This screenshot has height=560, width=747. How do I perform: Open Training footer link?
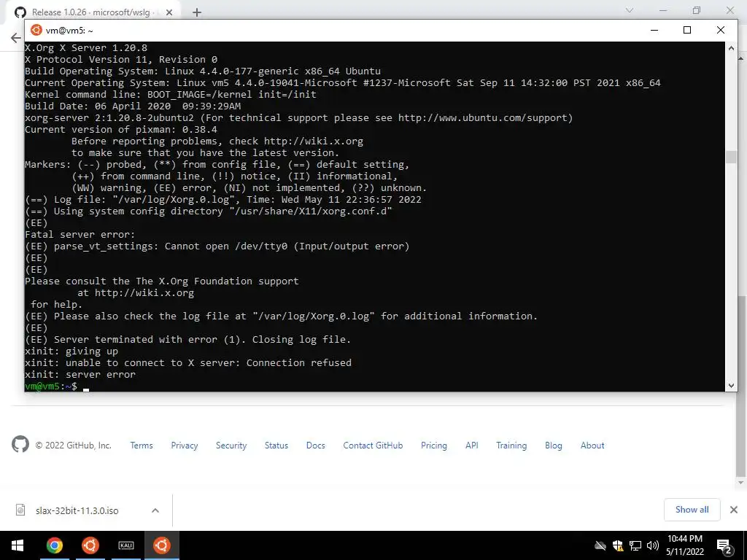[511, 446]
